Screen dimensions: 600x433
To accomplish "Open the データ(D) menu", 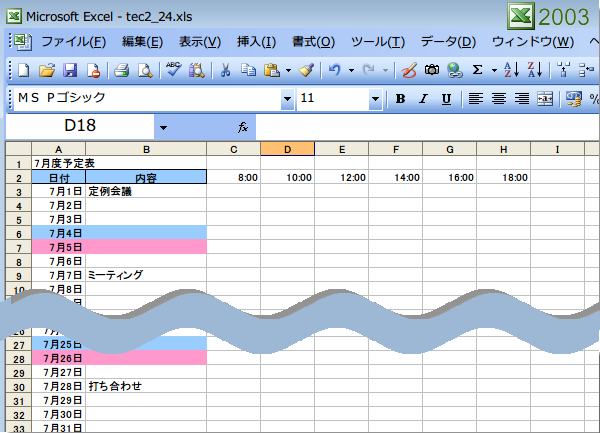I will click(448, 42).
